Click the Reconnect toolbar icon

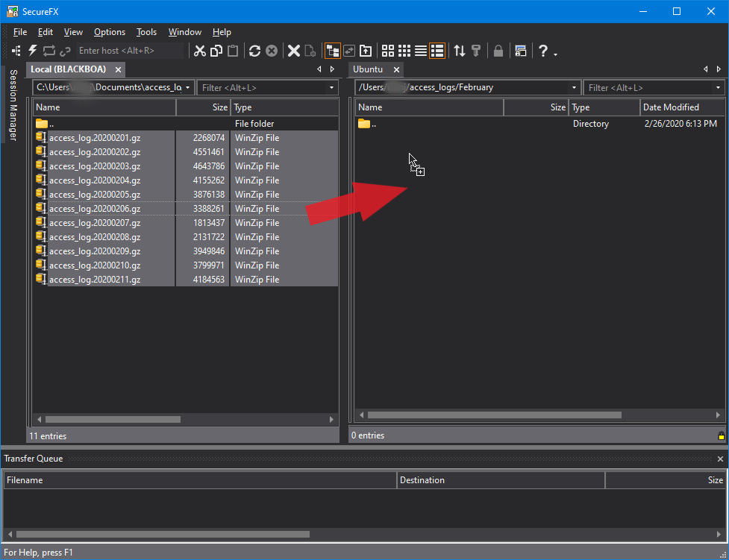[49, 51]
